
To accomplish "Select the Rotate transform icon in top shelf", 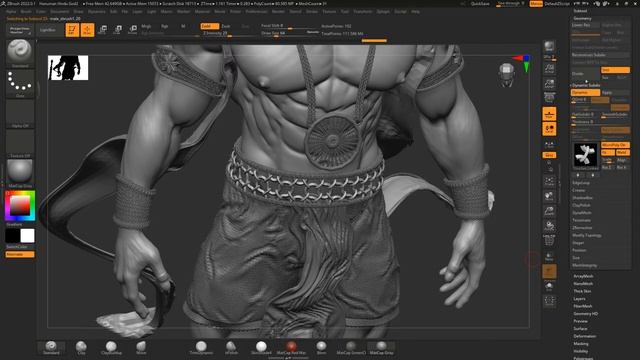I will click(133, 29).
